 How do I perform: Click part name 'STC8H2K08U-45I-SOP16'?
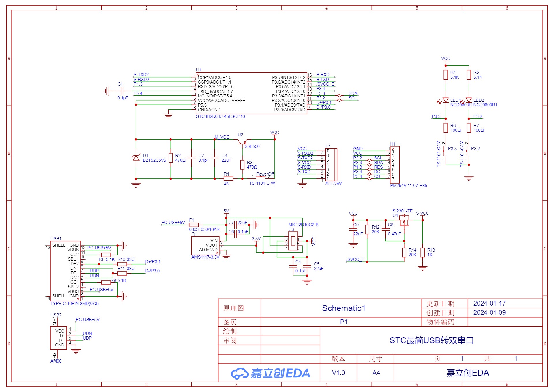click(x=220, y=116)
